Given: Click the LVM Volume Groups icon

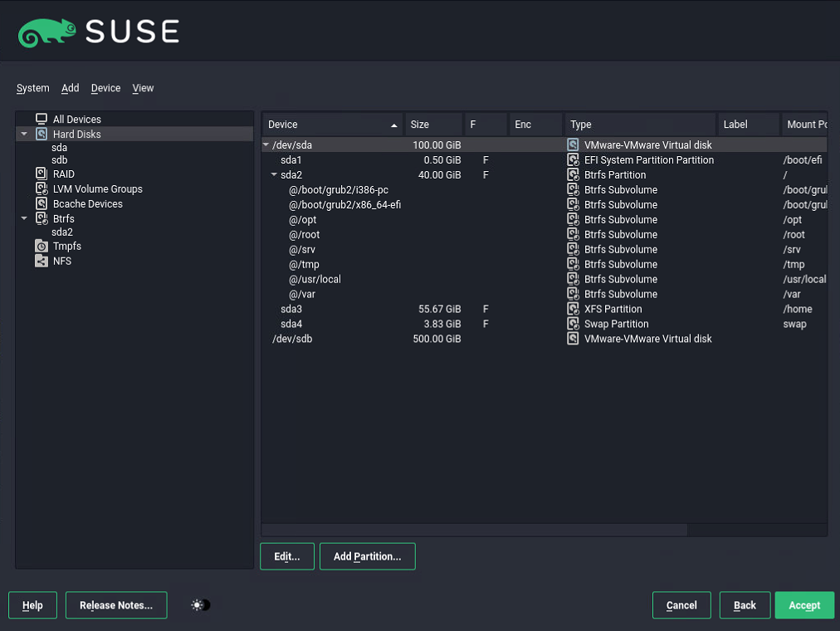Looking at the screenshot, I should coord(42,188).
